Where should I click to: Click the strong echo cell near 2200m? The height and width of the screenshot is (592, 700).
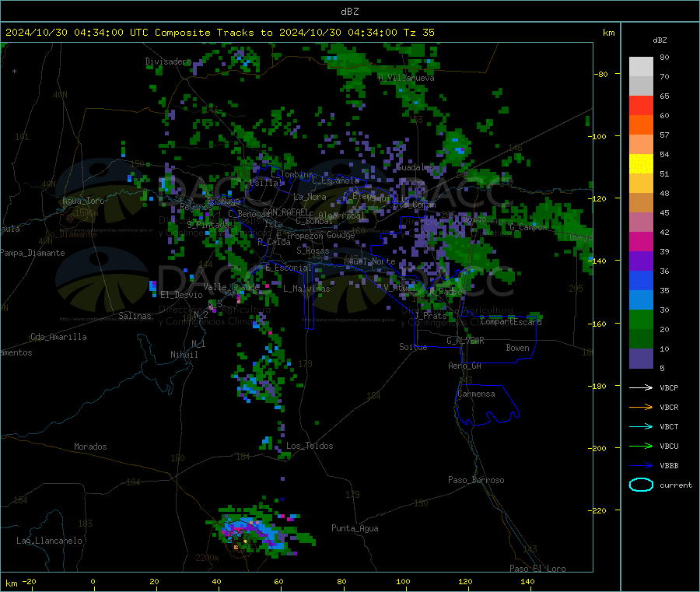tap(250, 533)
